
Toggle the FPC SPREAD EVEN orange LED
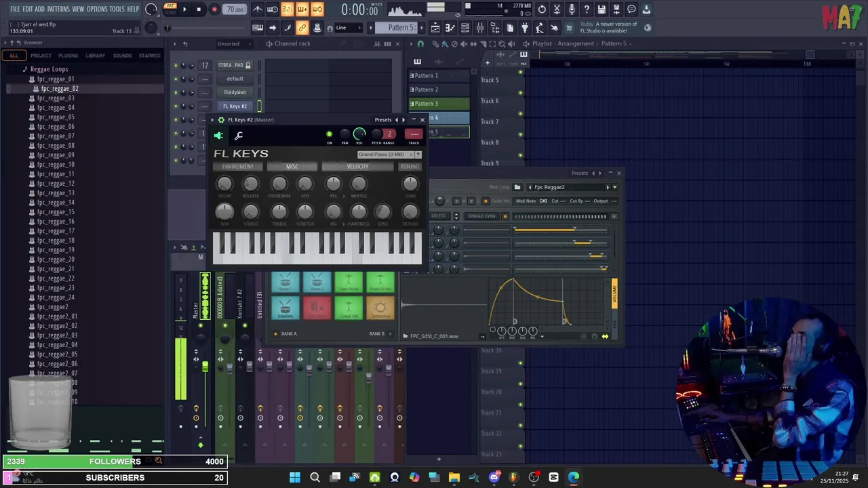click(505, 216)
